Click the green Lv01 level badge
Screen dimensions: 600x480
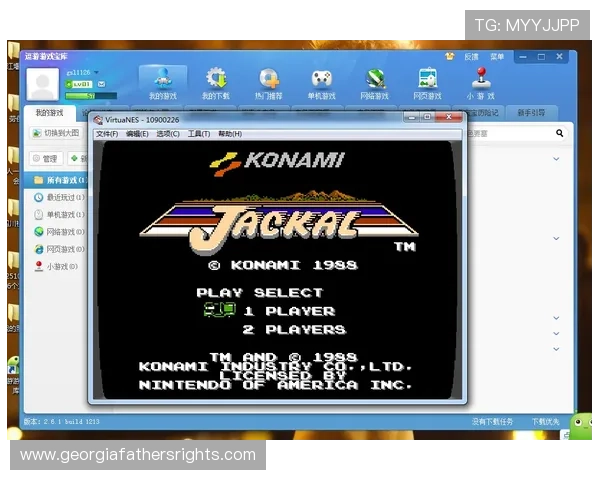(79, 84)
